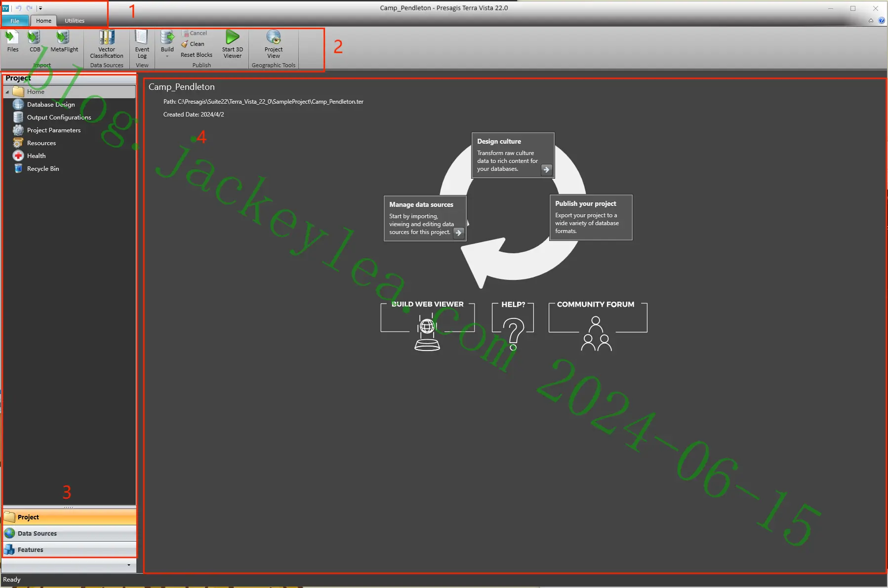
Task: Select Home in the project tree
Action: click(69, 92)
